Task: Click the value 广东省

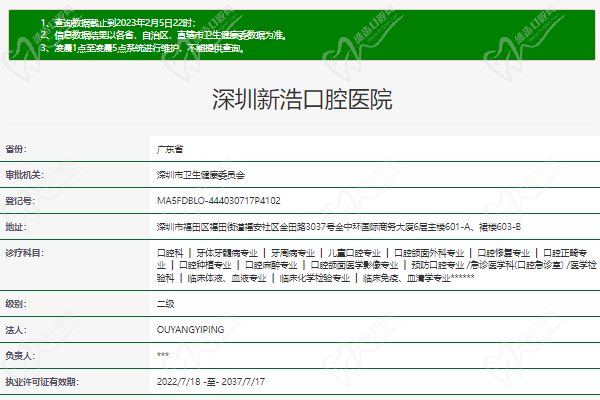Action: coord(170,149)
